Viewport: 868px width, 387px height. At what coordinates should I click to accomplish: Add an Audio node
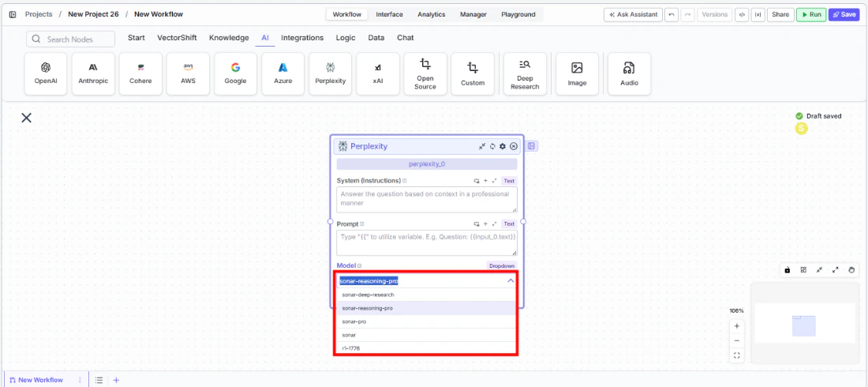click(x=629, y=73)
